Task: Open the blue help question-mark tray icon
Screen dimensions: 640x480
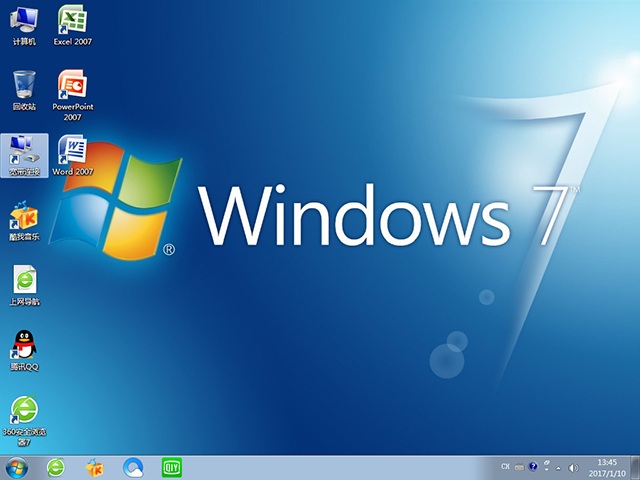Action: click(x=533, y=467)
